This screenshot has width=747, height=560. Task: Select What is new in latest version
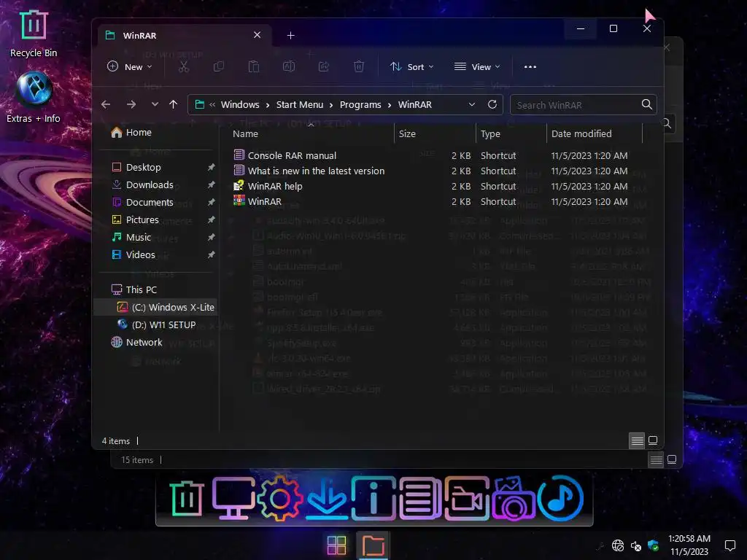pos(316,171)
